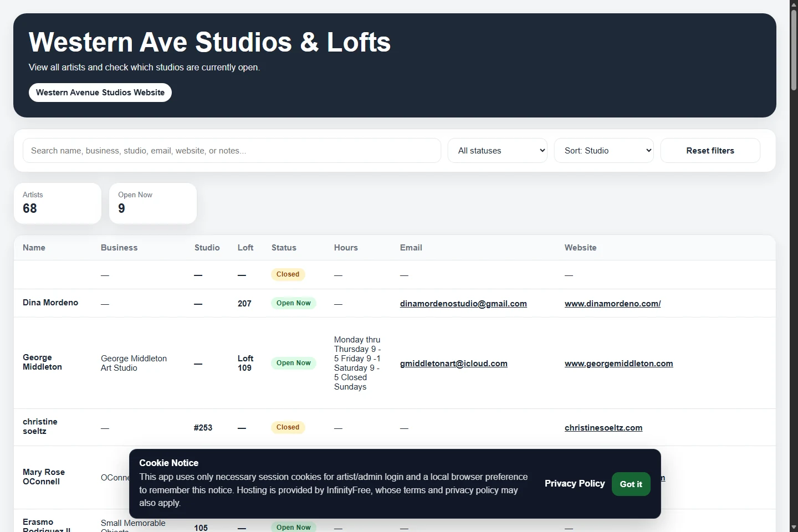Visit www.georgemiddleton.com link
798x532 pixels.
tap(619, 364)
